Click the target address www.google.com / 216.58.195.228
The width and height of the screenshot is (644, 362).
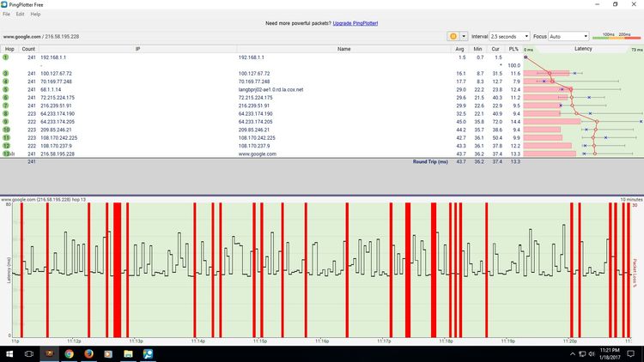pyautogui.click(x=41, y=37)
